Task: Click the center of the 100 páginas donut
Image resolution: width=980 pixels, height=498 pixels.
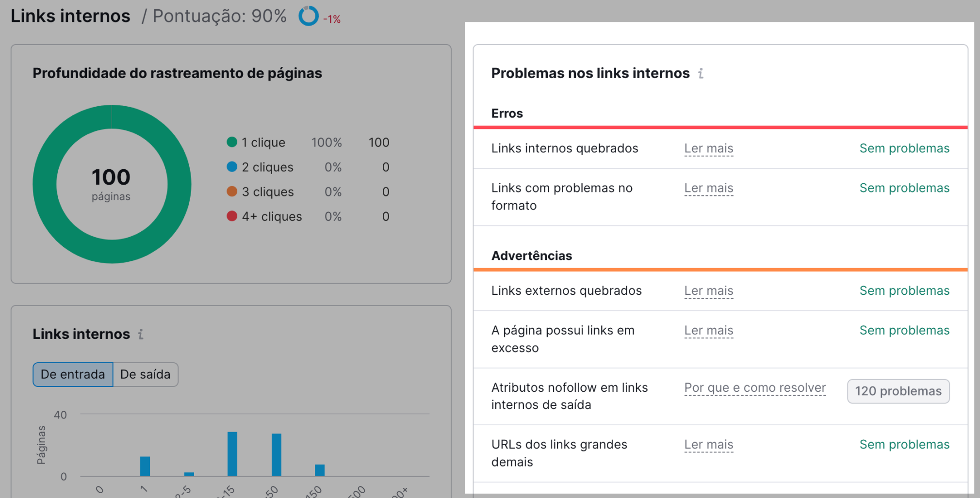Action: (111, 184)
